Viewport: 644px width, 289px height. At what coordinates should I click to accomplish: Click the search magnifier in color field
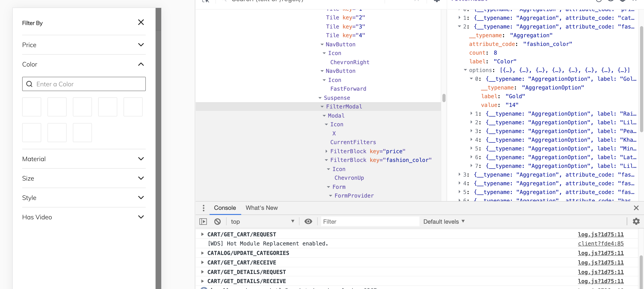pos(30,84)
